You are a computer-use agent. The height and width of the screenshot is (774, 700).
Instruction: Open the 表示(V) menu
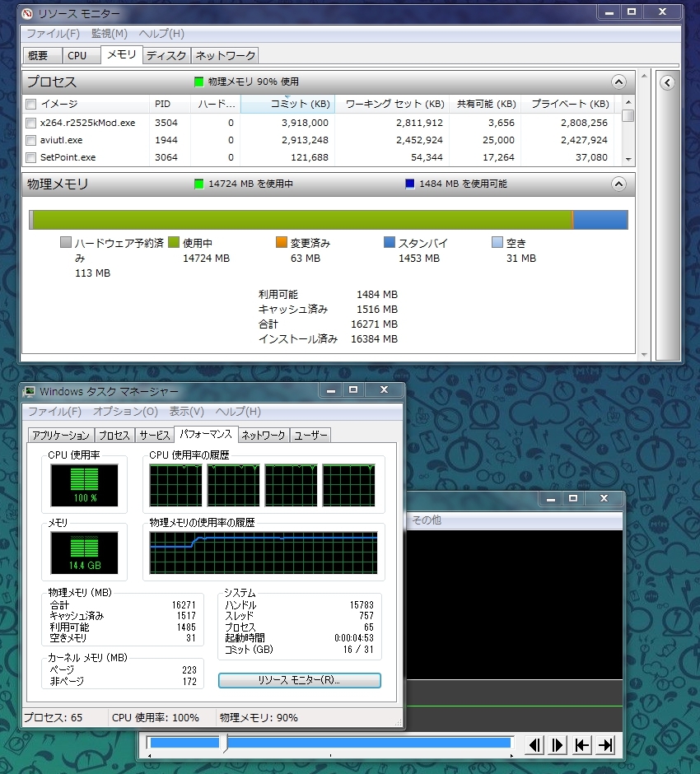(x=187, y=411)
